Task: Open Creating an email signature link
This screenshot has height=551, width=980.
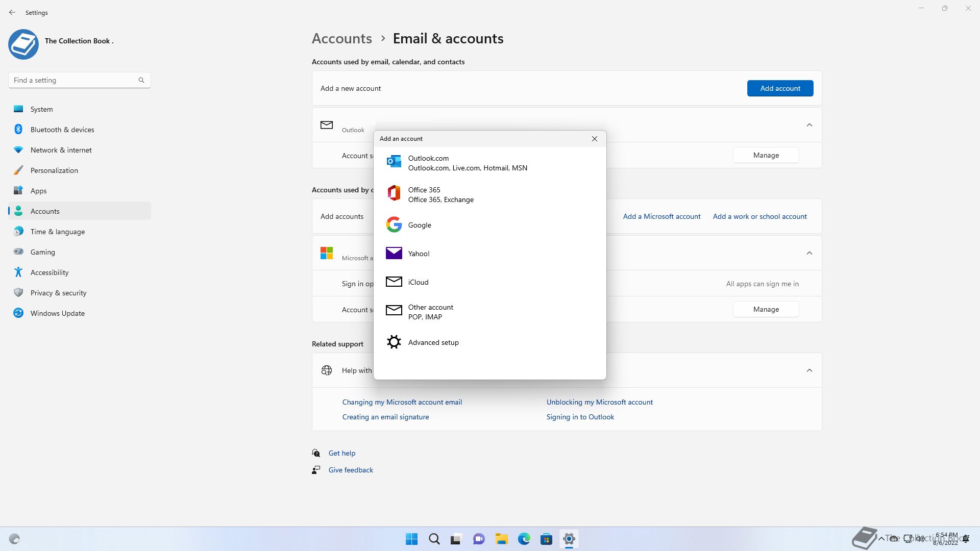Action: click(x=385, y=417)
